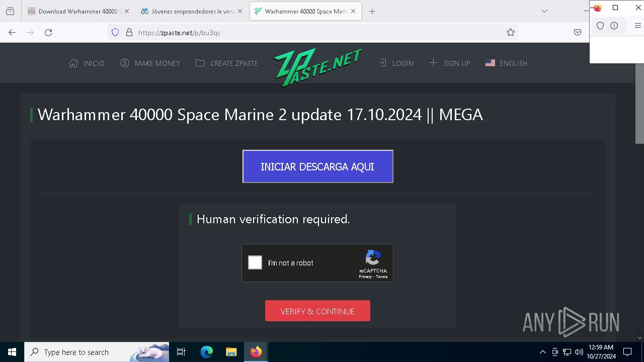Image resolution: width=644 pixels, height=362 pixels.
Task: Open the notification center icon
Action: [627, 352]
